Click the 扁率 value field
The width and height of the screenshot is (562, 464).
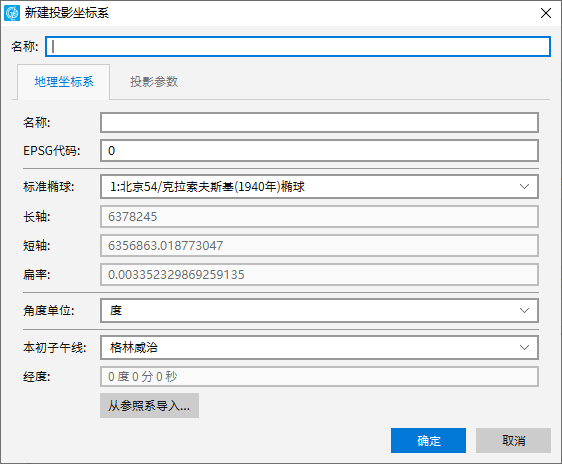point(319,274)
